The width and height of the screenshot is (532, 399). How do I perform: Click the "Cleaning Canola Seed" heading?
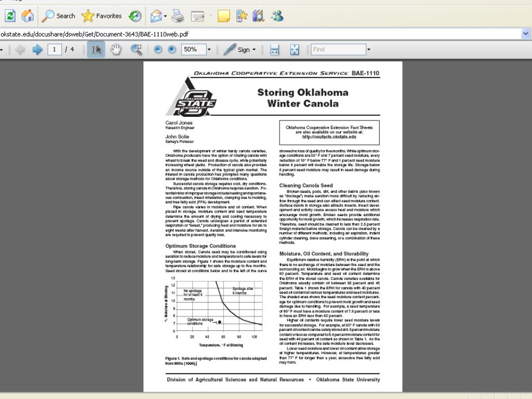pos(306,185)
